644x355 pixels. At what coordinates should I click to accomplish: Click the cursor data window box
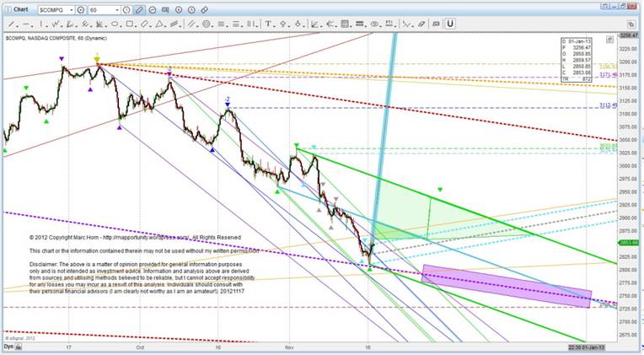[576, 60]
